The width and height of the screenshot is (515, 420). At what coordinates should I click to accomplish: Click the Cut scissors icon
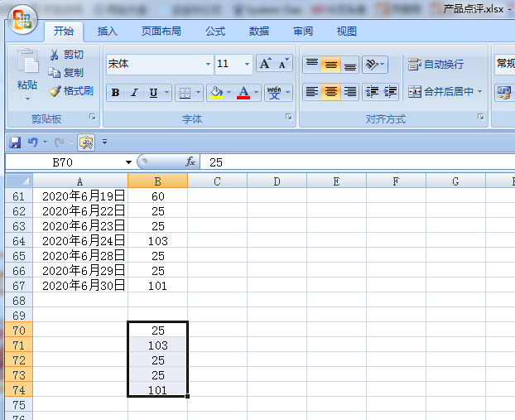tap(55, 55)
